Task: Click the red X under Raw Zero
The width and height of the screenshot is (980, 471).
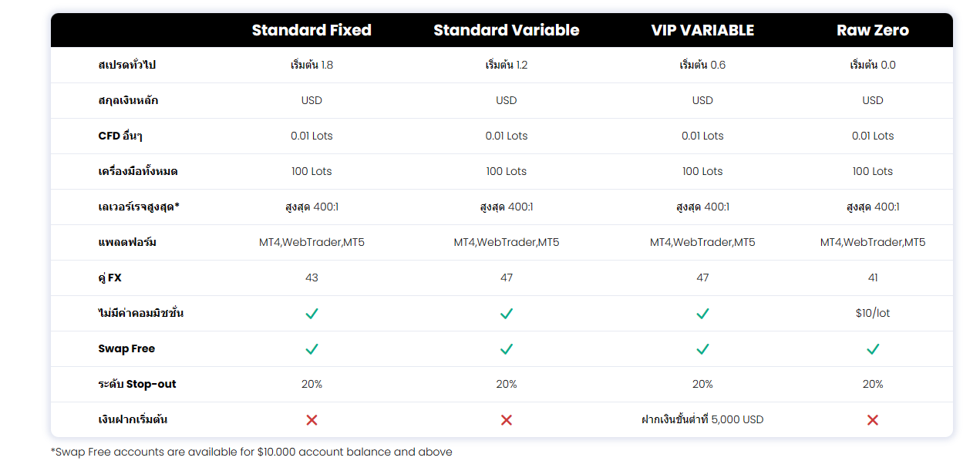Action: [873, 420]
